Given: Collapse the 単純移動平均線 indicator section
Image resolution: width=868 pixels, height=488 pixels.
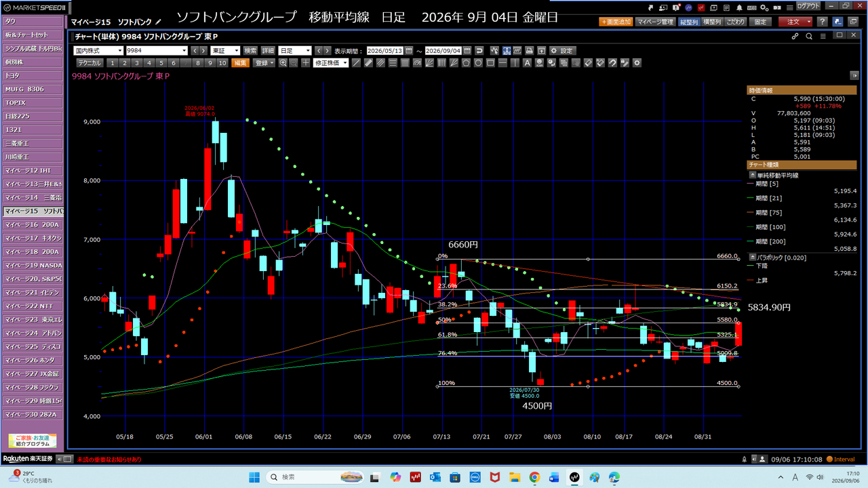Looking at the screenshot, I should (x=752, y=175).
